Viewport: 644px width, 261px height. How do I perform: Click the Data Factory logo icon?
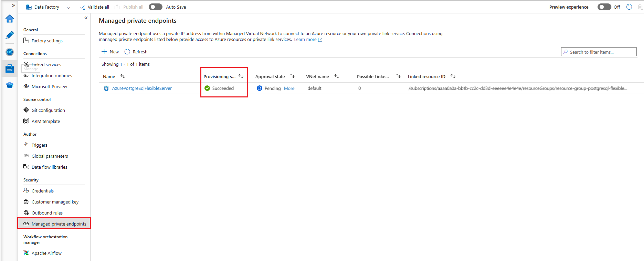pos(29,7)
